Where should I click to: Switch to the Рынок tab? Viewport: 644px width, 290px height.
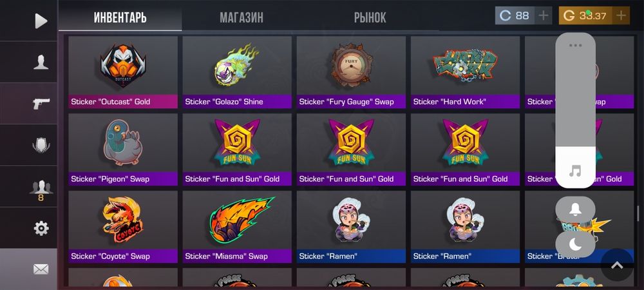(x=370, y=17)
